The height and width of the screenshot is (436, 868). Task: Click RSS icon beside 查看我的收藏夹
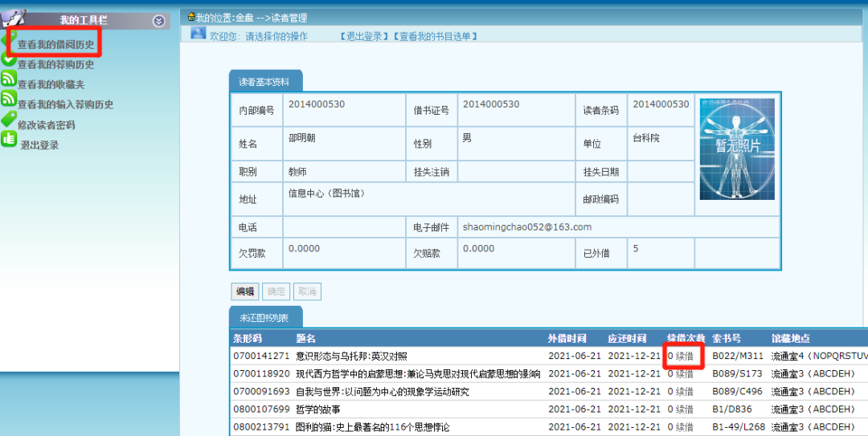pyautogui.click(x=8, y=78)
